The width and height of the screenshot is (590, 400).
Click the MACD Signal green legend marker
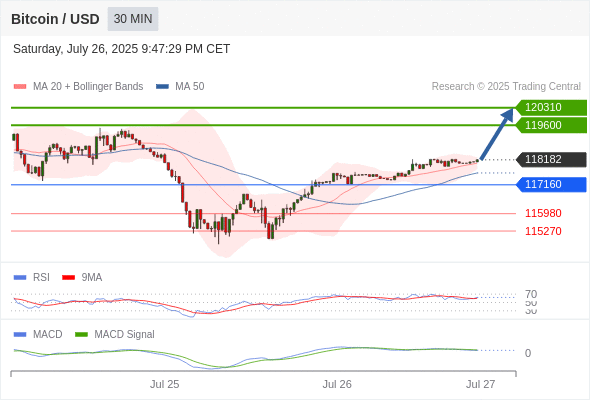click(x=81, y=335)
